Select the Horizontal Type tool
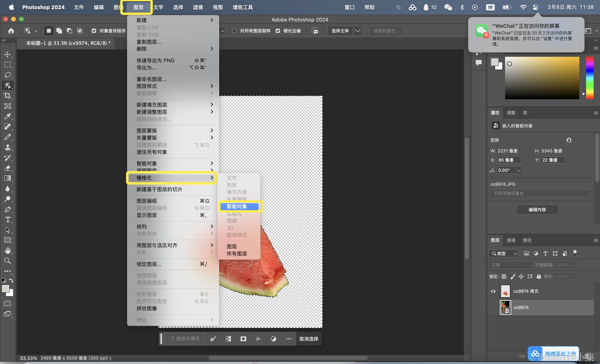The height and width of the screenshot is (364, 600). (8, 220)
